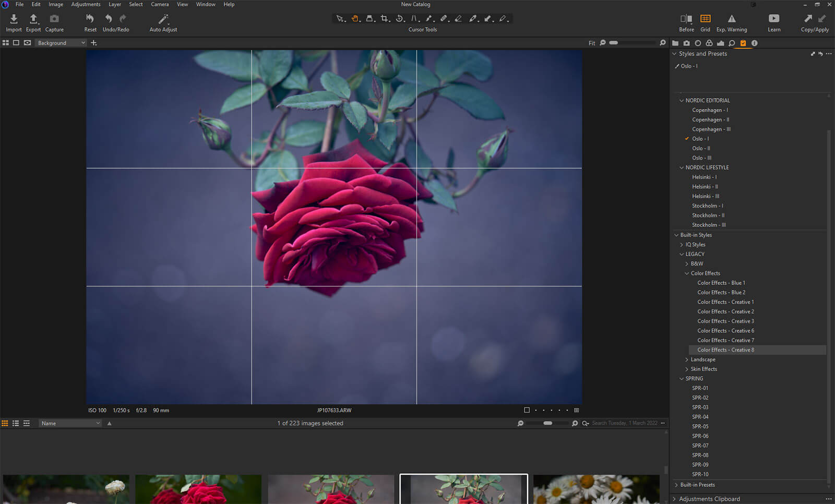Adjust the viewer zoom slider

coord(614,43)
